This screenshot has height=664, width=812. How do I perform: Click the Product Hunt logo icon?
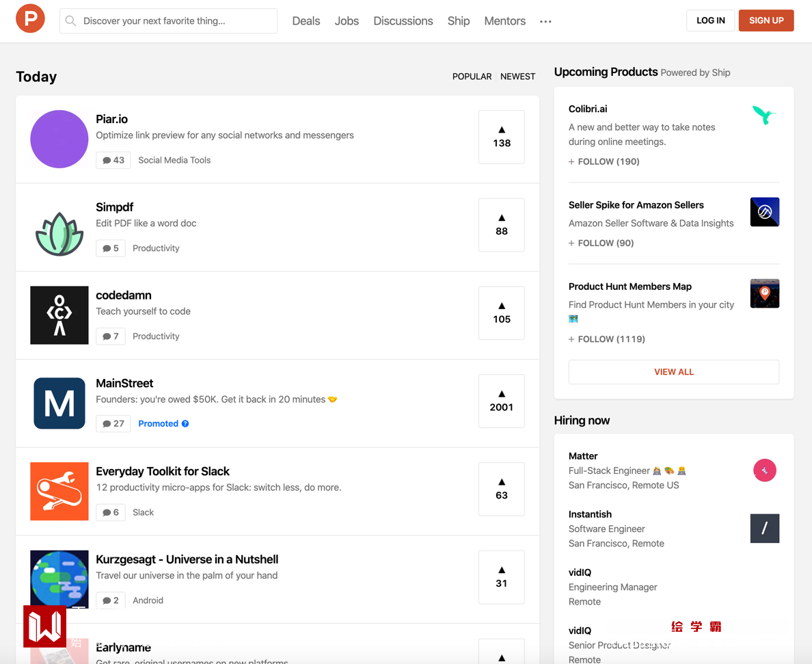point(30,18)
